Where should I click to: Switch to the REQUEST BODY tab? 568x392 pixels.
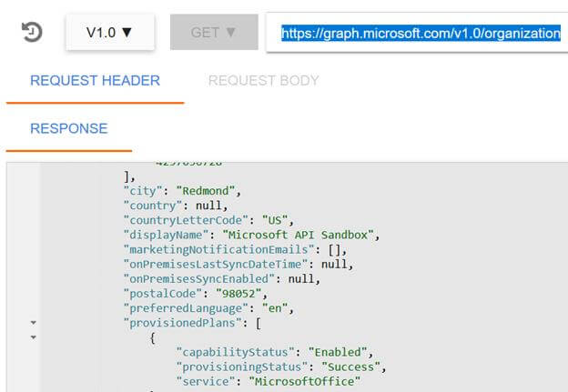pos(263,80)
